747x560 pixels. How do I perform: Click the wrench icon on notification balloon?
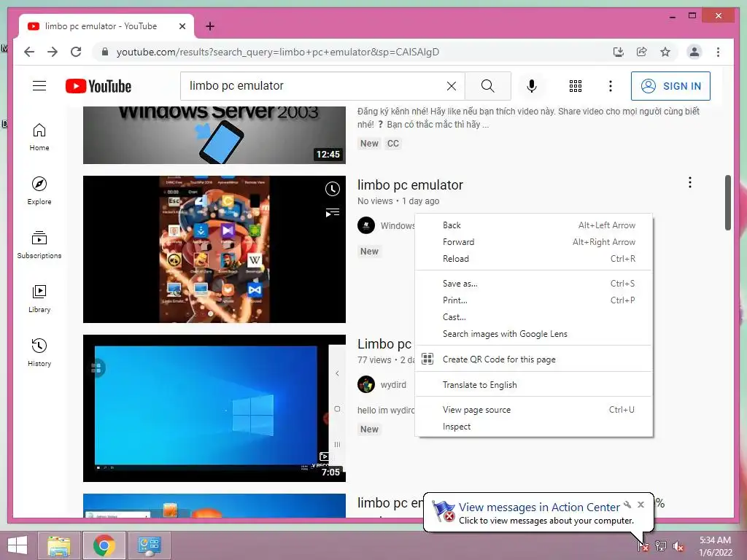(x=627, y=505)
